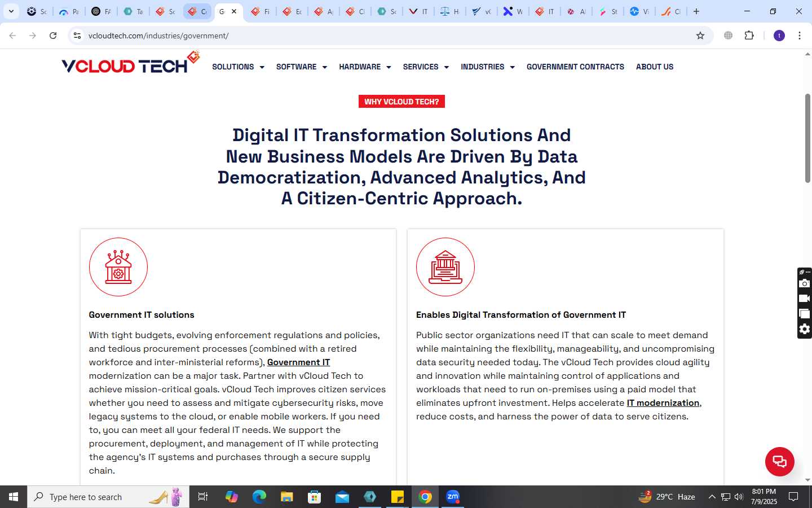This screenshot has height=508, width=812.
Task: Click the weather 29°C Haze widget
Action: tap(667, 497)
